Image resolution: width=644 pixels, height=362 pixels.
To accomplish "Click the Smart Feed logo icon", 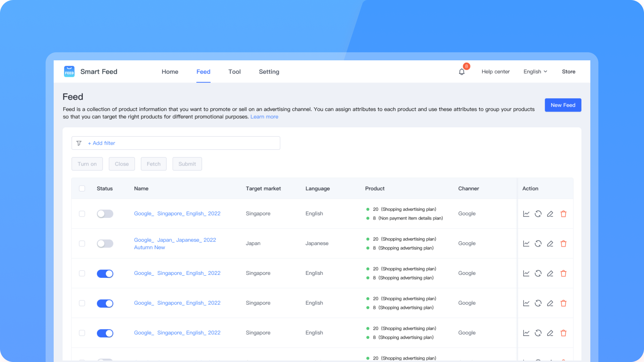I will (69, 71).
